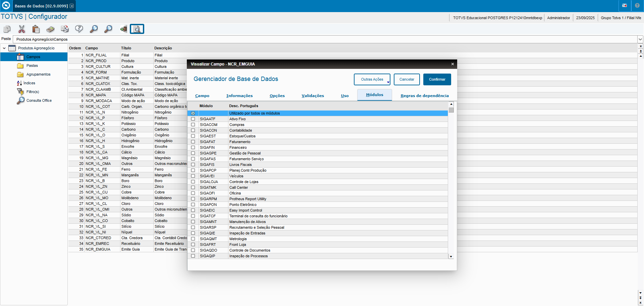
Task: Click the Confirmar button
Action: [437, 79]
